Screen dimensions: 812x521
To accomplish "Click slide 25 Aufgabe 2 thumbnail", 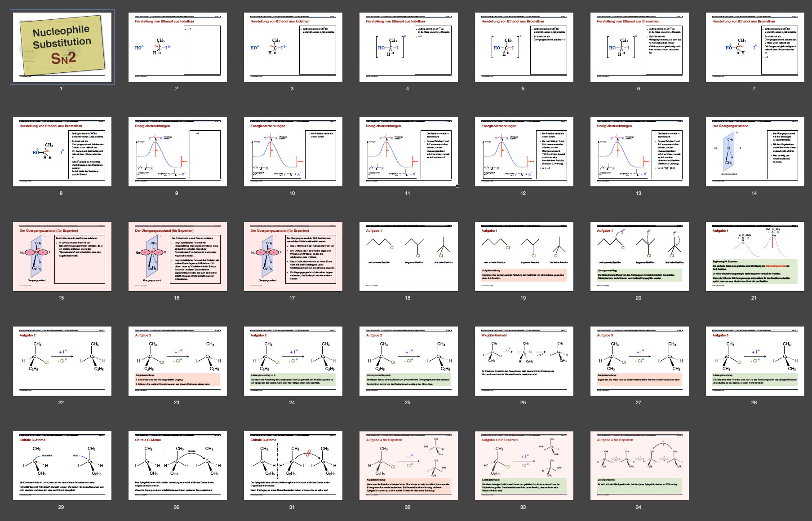I will click(x=408, y=361).
